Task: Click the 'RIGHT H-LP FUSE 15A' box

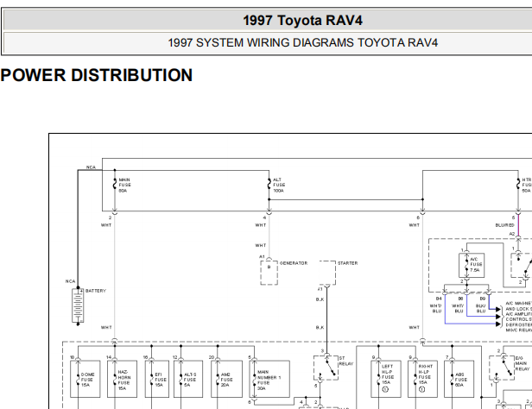Action: click(423, 379)
